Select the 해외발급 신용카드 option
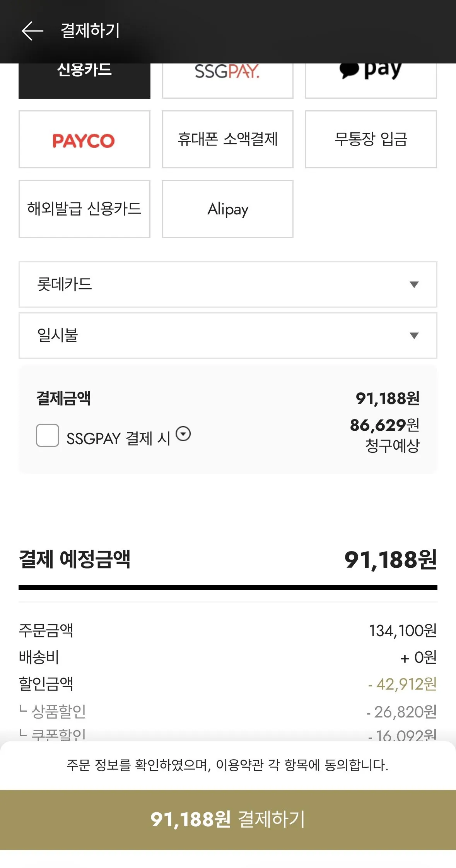The height and width of the screenshot is (868, 456). 84,208
